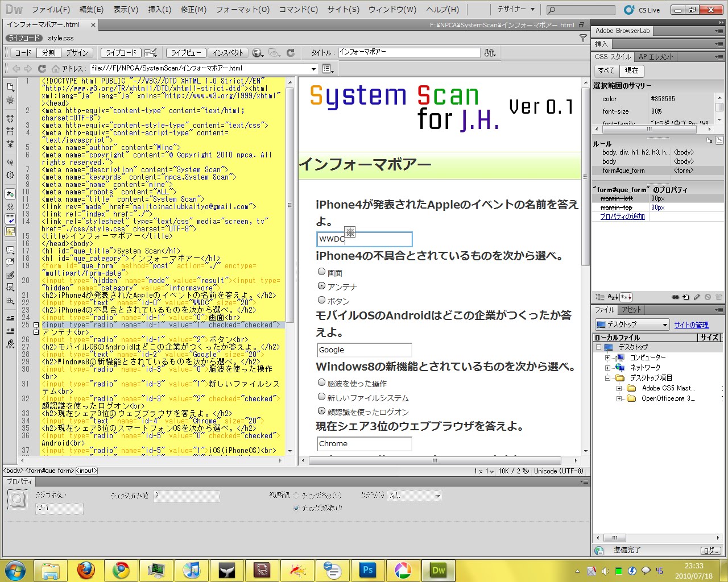This screenshot has width=728, height=582.
Task: Expand the ネットワーク tree node
Action: coord(607,368)
